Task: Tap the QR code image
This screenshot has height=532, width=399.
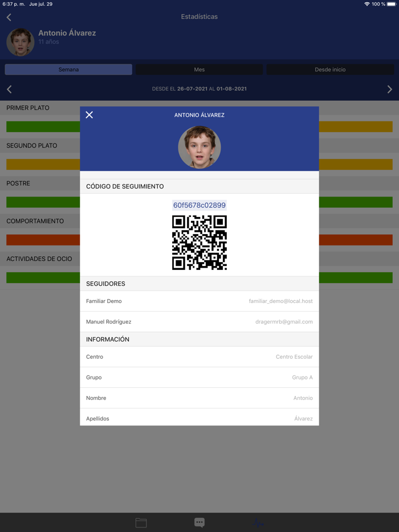Action: coord(199,243)
